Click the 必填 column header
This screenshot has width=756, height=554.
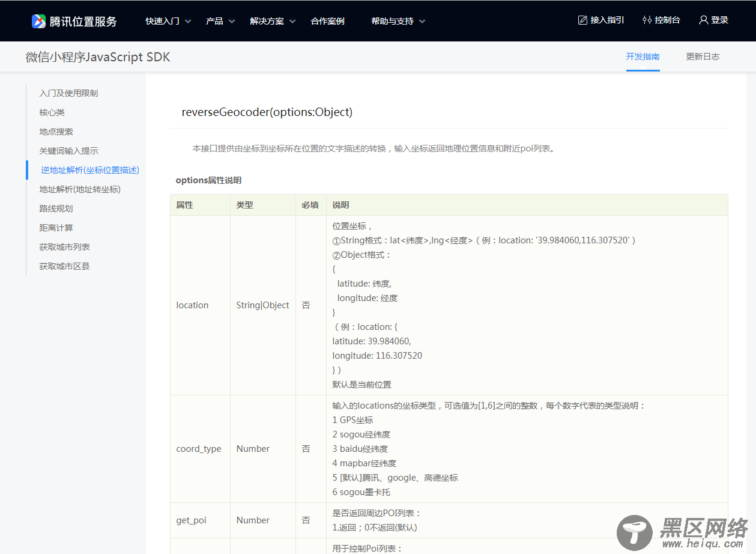(x=310, y=205)
